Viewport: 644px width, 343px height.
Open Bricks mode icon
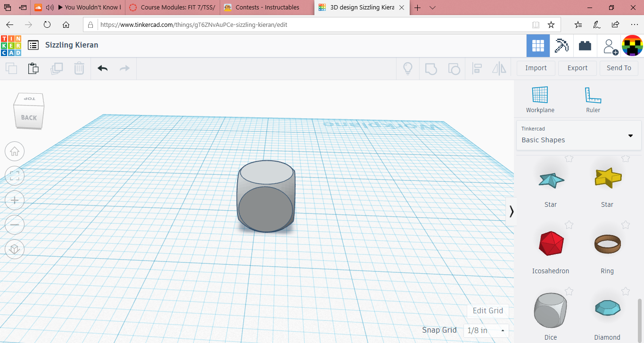tap(585, 46)
